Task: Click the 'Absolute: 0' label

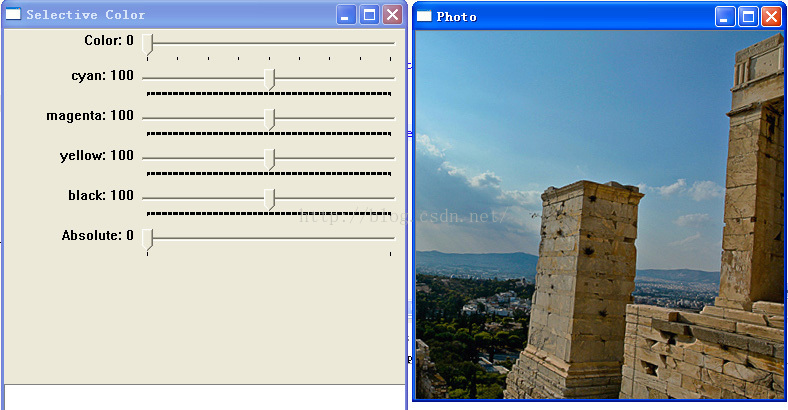Action: click(x=97, y=235)
